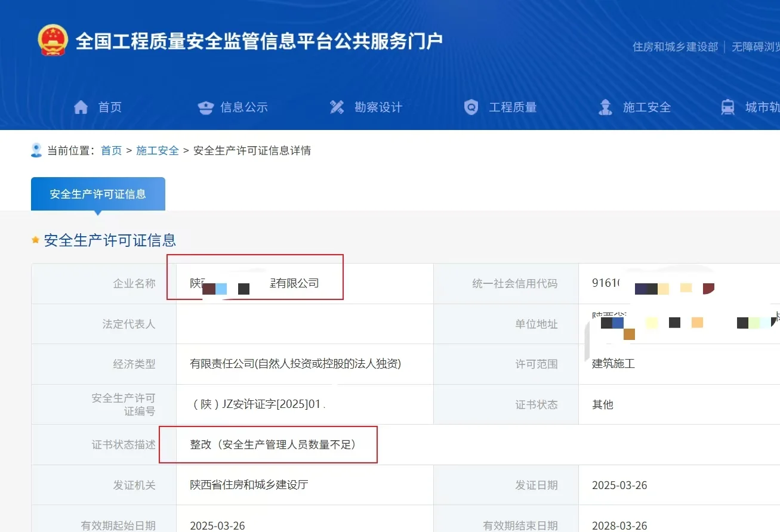Click the badge icon next to 信息公示
780x532 pixels.
point(205,107)
